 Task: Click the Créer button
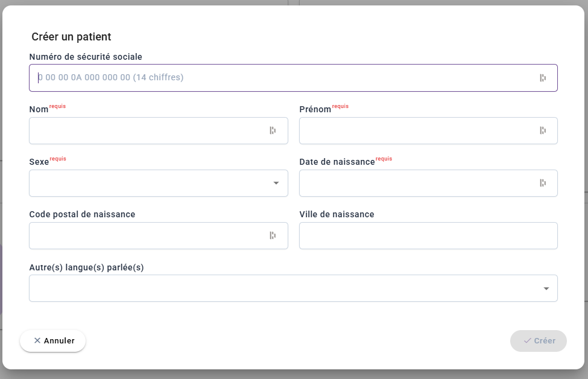point(538,341)
